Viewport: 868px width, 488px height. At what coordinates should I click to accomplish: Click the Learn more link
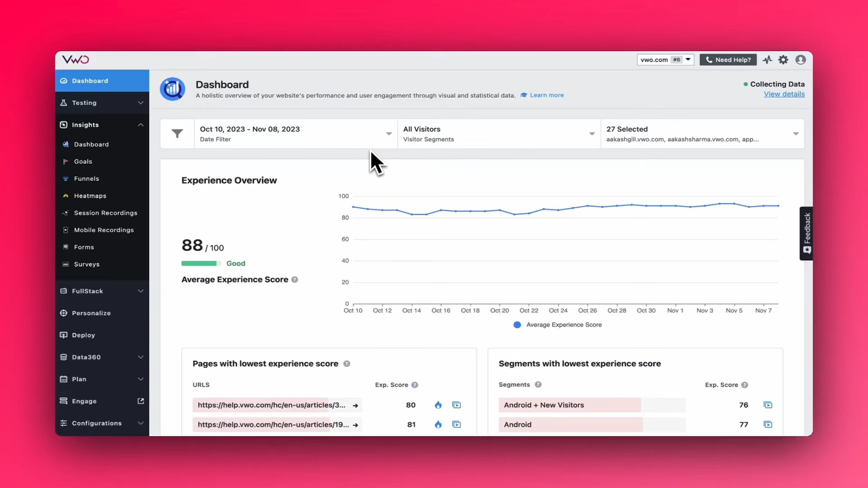547,95
